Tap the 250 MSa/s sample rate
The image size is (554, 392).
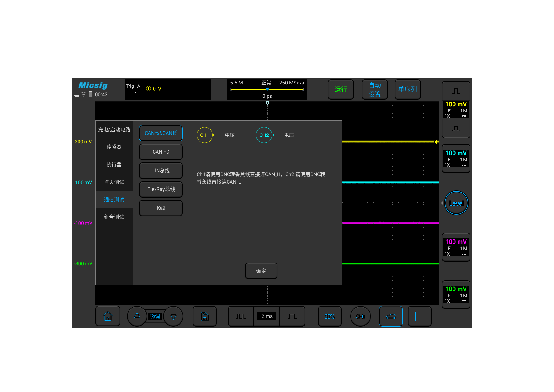point(292,83)
